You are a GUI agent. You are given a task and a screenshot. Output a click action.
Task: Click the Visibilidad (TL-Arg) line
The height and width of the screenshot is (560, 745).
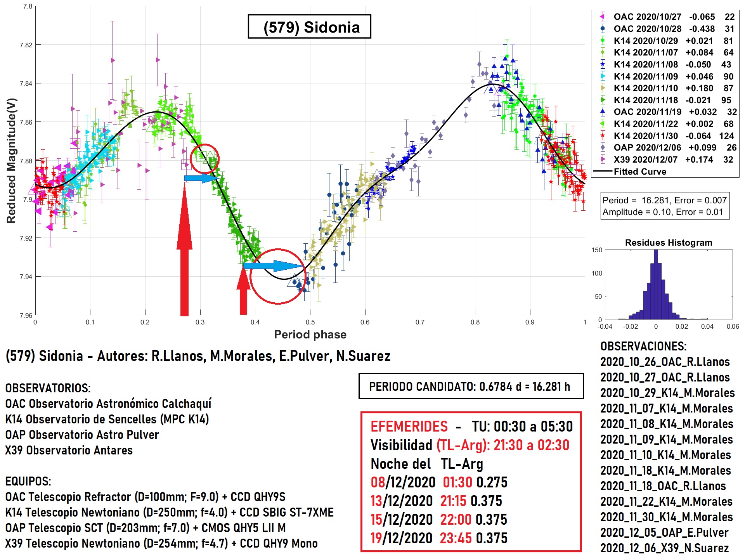coord(470,445)
